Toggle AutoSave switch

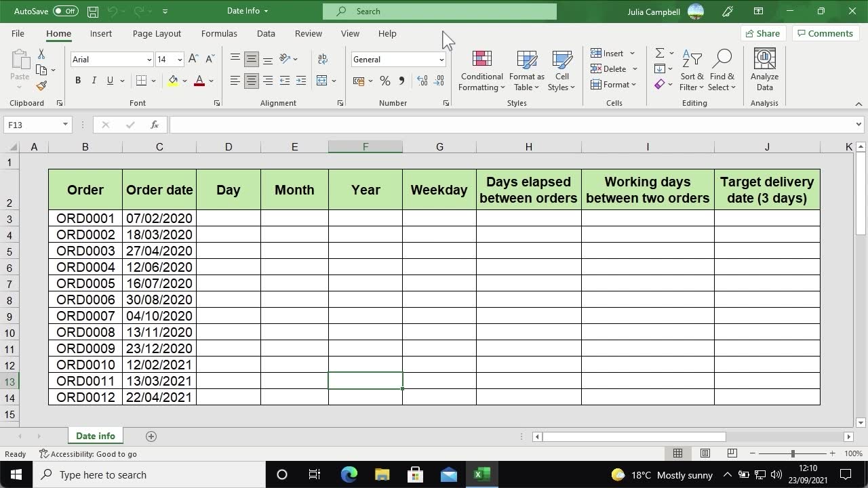(x=66, y=12)
